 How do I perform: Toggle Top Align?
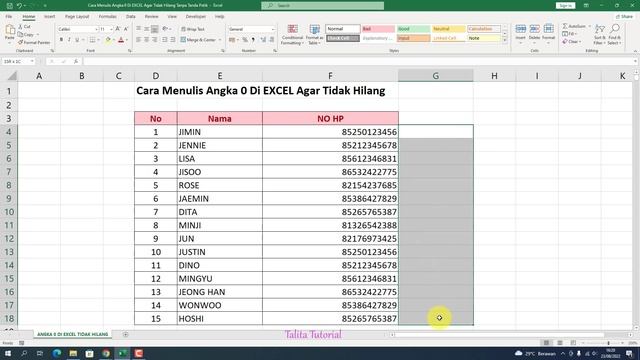coord(139,29)
